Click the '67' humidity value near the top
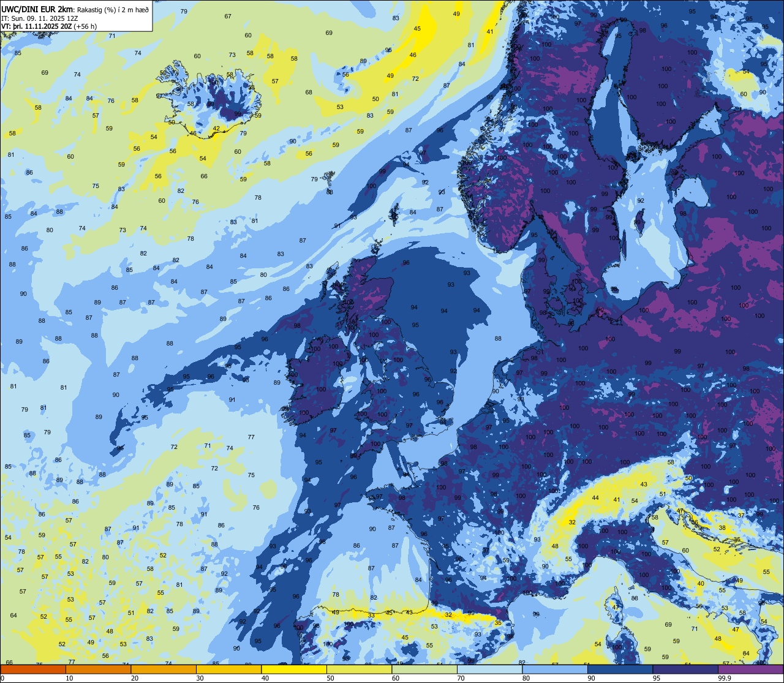The height and width of the screenshot is (683, 784). pos(228,16)
